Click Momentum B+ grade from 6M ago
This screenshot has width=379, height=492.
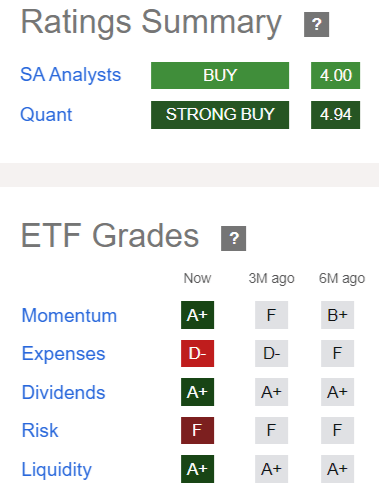pyautogui.click(x=337, y=315)
